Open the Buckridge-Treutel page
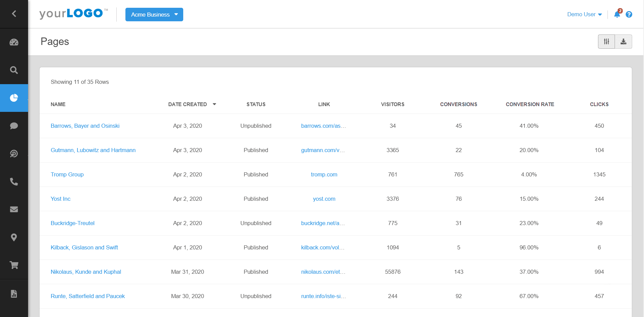The image size is (644, 317). point(73,223)
